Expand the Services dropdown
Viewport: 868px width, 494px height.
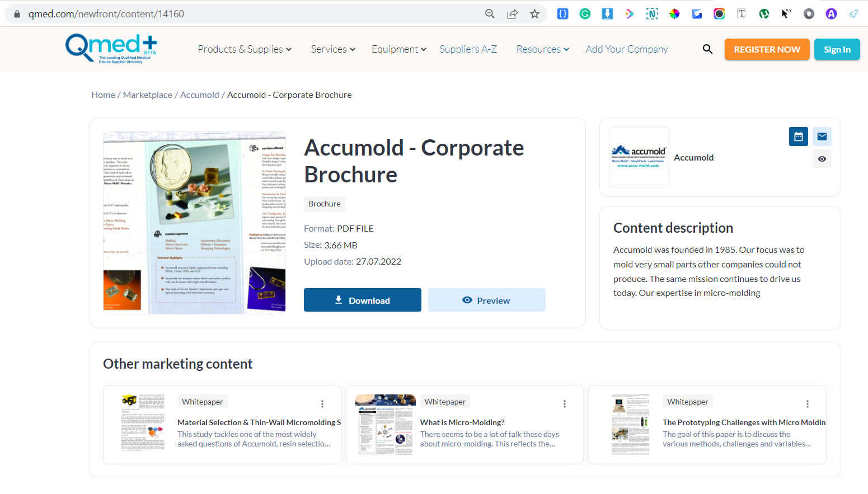coord(333,49)
